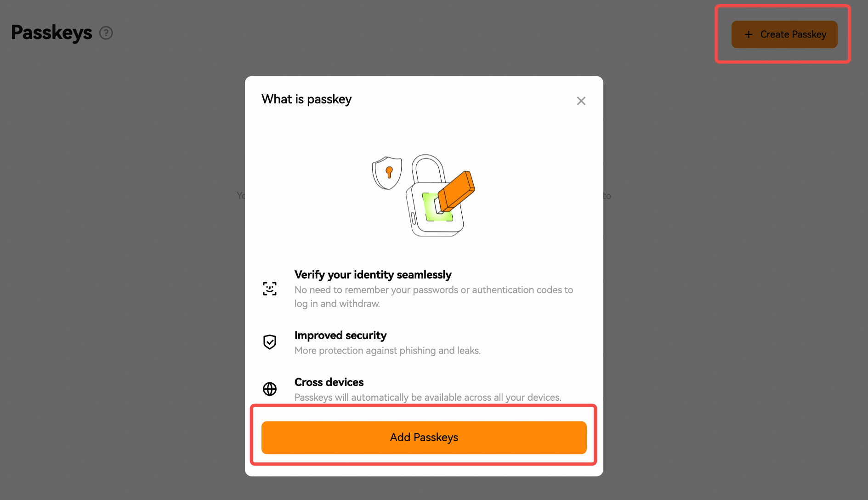
Task: Select the Verify your identity seamlessly heading
Action: click(373, 275)
